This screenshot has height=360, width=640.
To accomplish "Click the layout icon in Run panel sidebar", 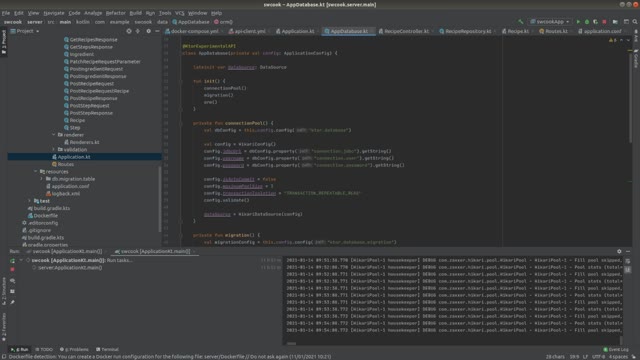I will point(13,291).
